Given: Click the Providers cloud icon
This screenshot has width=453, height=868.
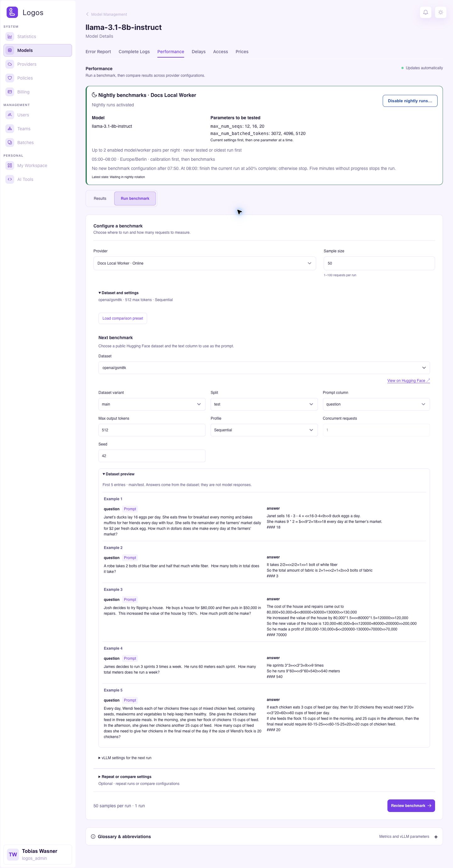Looking at the screenshot, I should click(x=10, y=64).
